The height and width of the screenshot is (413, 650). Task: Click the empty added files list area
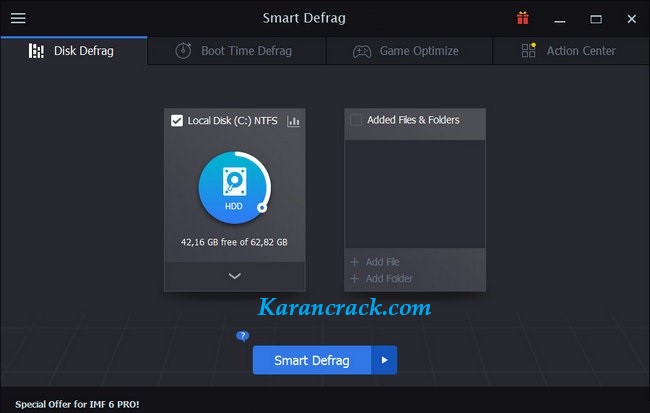[x=415, y=194]
